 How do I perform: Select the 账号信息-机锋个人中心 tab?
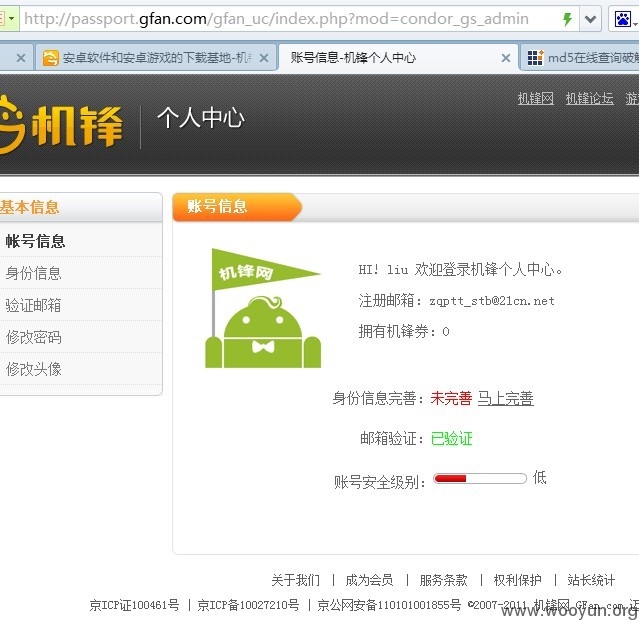point(397,57)
